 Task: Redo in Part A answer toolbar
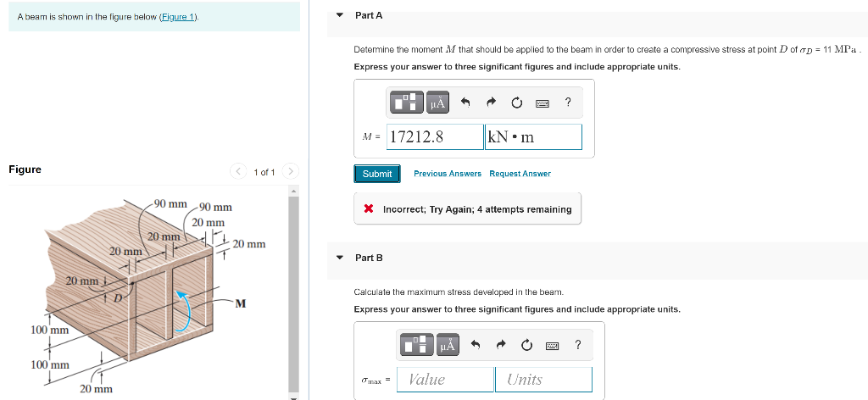pyautogui.click(x=491, y=103)
